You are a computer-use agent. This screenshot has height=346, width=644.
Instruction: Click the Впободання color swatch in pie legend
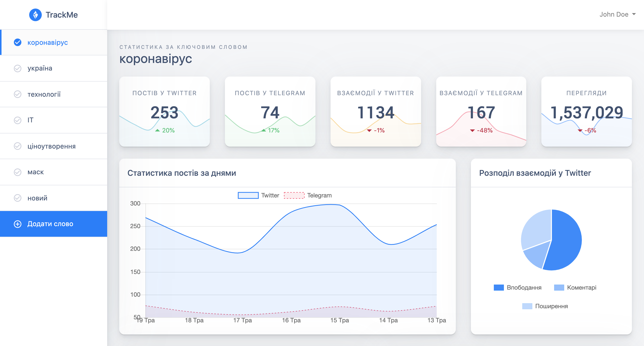coord(499,287)
